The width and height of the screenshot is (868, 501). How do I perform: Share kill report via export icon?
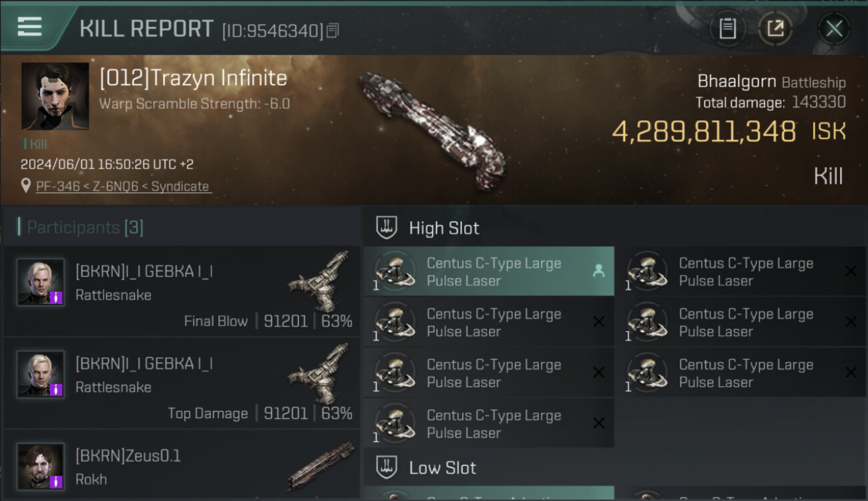coord(775,29)
